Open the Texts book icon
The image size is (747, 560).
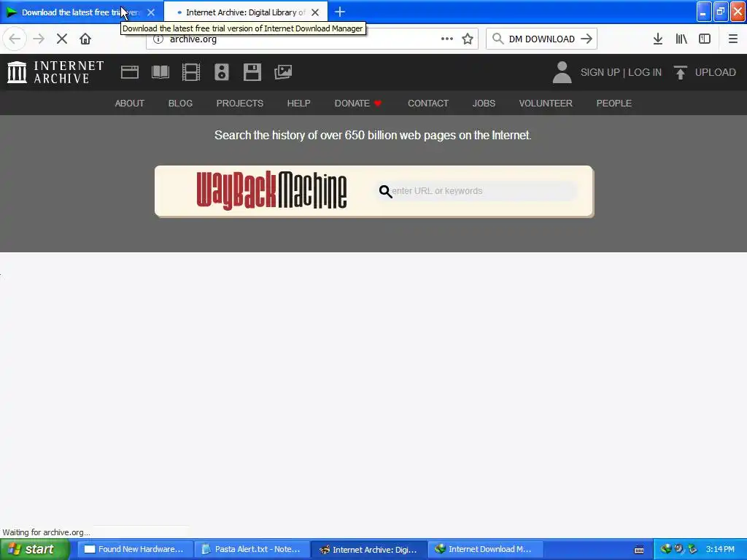point(160,72)
